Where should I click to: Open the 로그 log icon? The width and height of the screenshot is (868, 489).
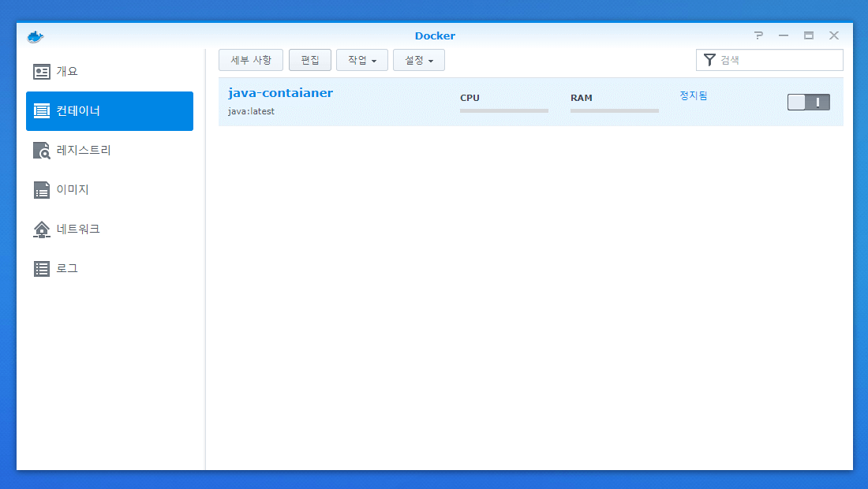(42, 269)
